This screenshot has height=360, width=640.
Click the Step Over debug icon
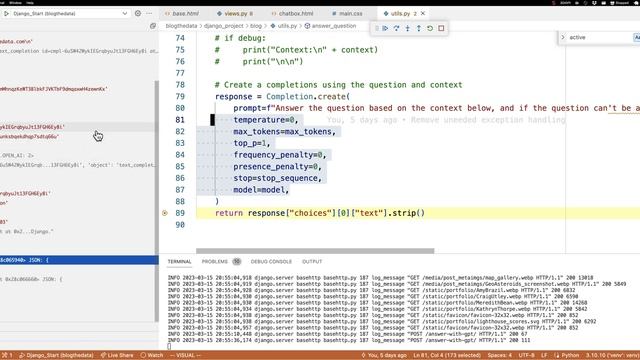point(396,28)
